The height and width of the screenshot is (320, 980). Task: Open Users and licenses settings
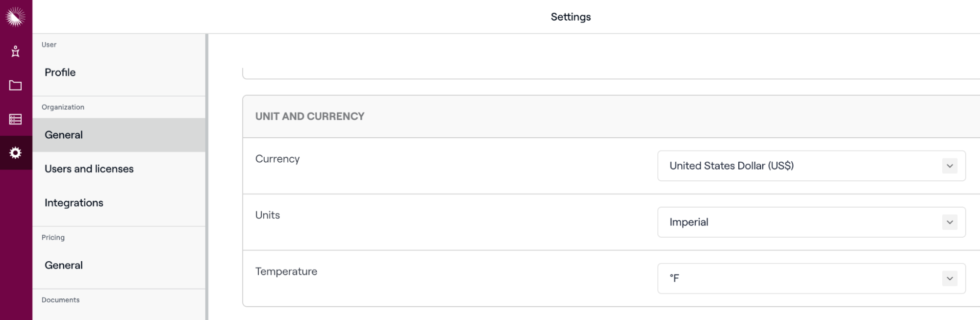[x=89, y=169]
